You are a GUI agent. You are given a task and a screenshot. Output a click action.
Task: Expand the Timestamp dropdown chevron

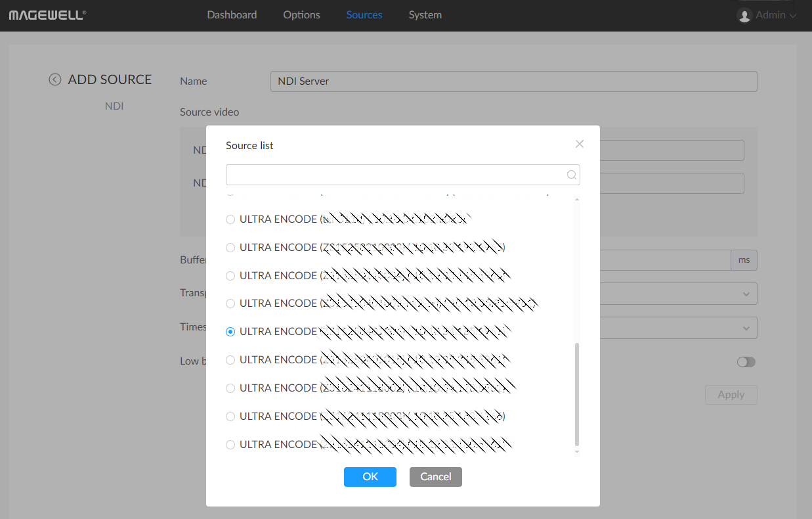click(x=746, y=328)
